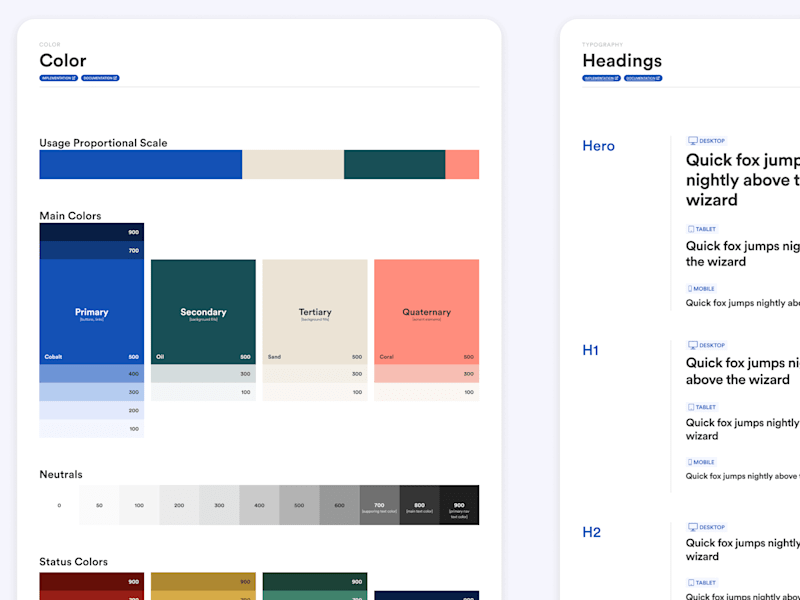Pick the Primary 900 dark navy swatch

[x=92, y=232]
